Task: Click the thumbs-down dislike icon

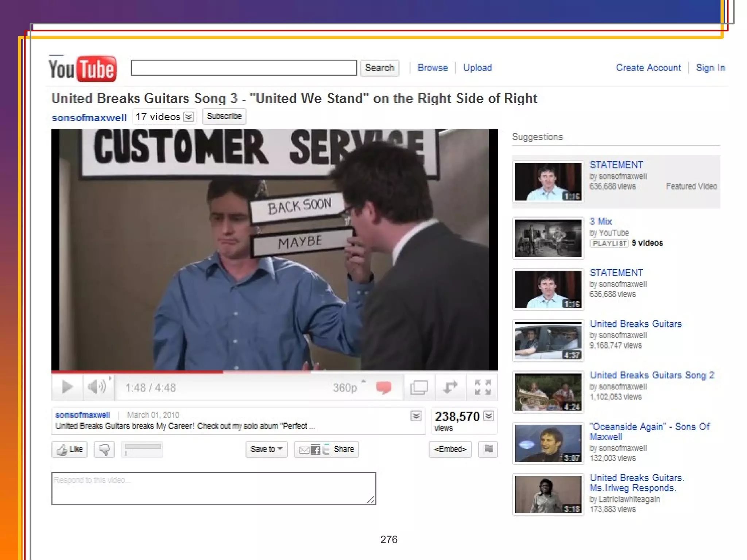Action: click(104, 449)
